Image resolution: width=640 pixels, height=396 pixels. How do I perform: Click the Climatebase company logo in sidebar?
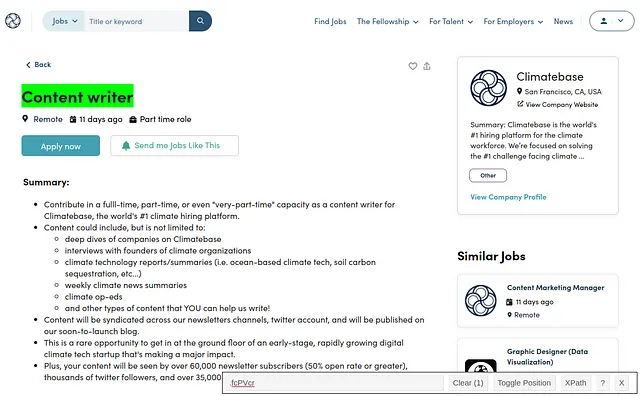[x=488, y=88]
